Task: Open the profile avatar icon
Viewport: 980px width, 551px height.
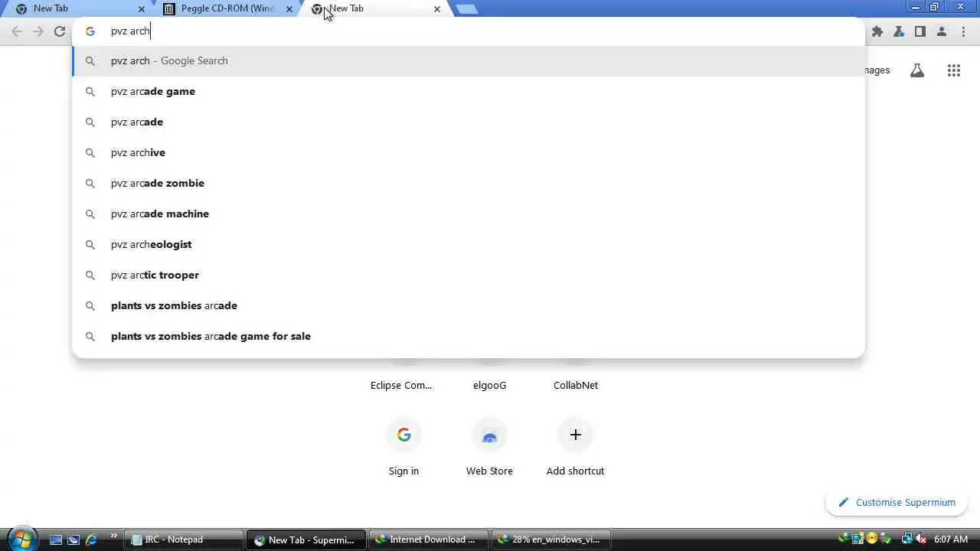Action: click(x=942, y=31)
